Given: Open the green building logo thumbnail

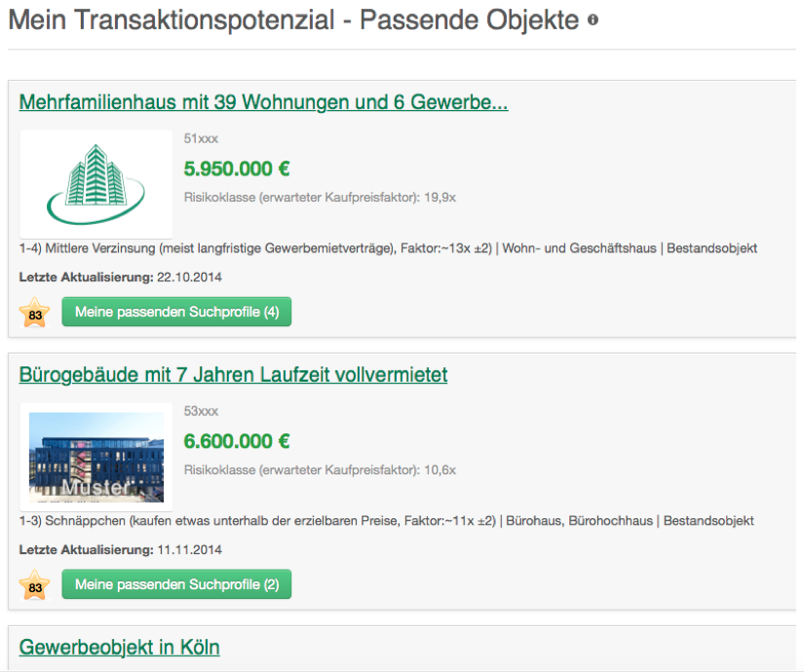Looking at the screenshot, I should point(96,184).
